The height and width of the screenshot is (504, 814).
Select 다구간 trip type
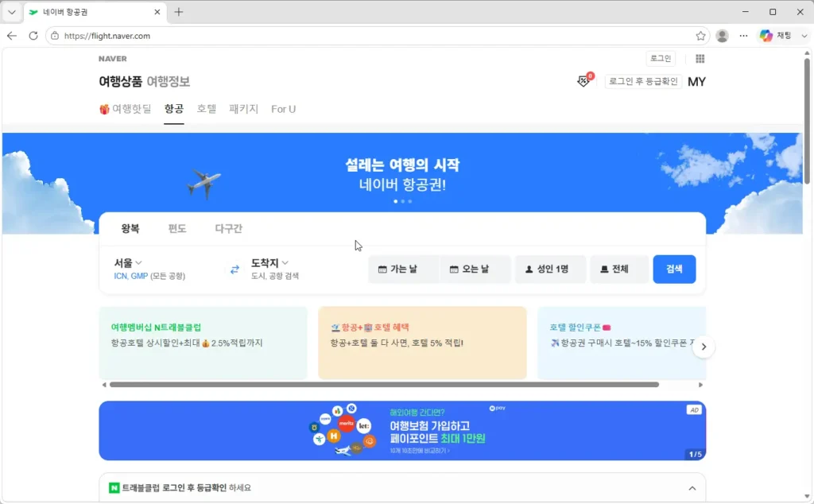coord(228,228)
